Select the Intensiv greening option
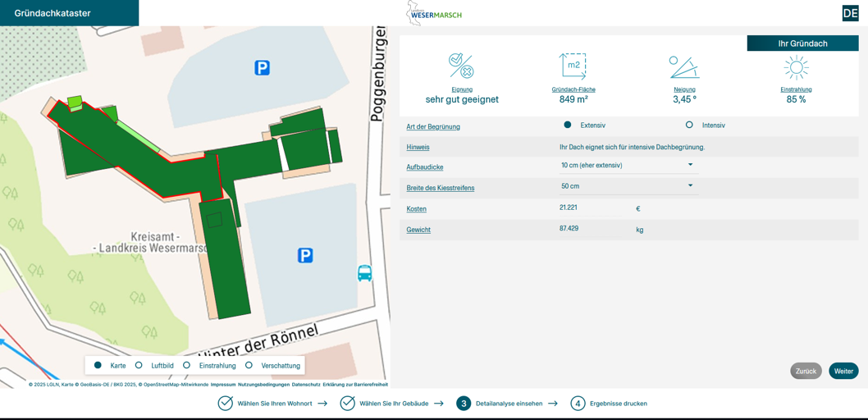 point(689,125)
